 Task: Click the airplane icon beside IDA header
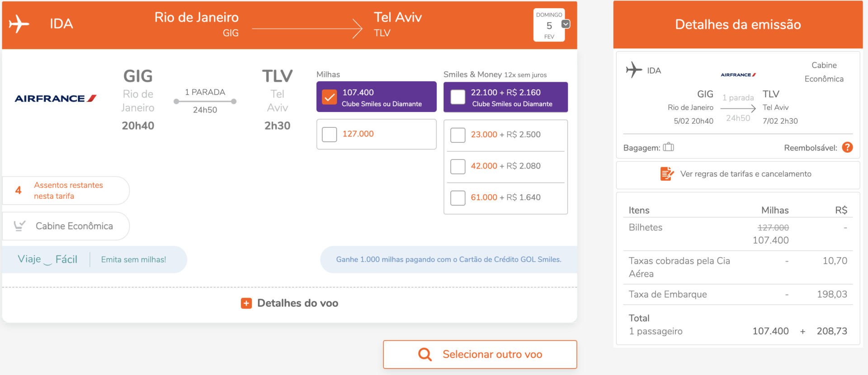point(19,23)
